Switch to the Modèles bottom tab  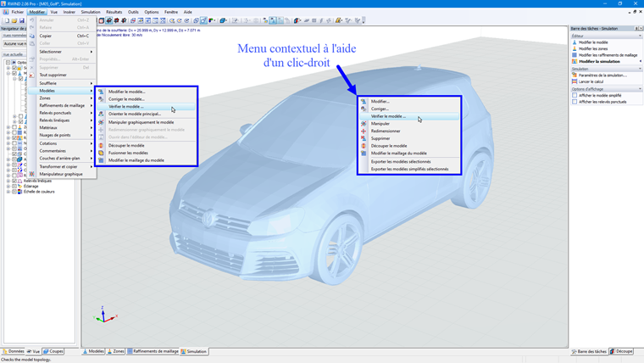pos(93,351)
